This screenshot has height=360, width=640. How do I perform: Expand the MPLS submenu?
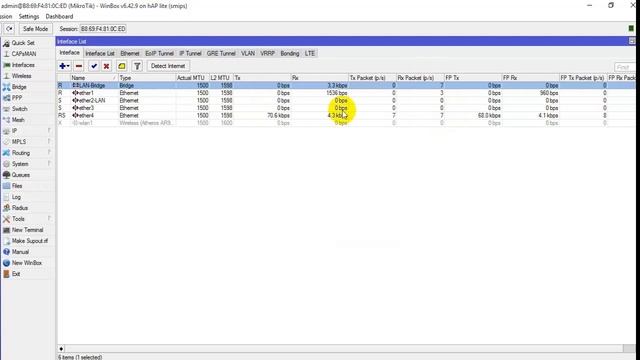27,142
